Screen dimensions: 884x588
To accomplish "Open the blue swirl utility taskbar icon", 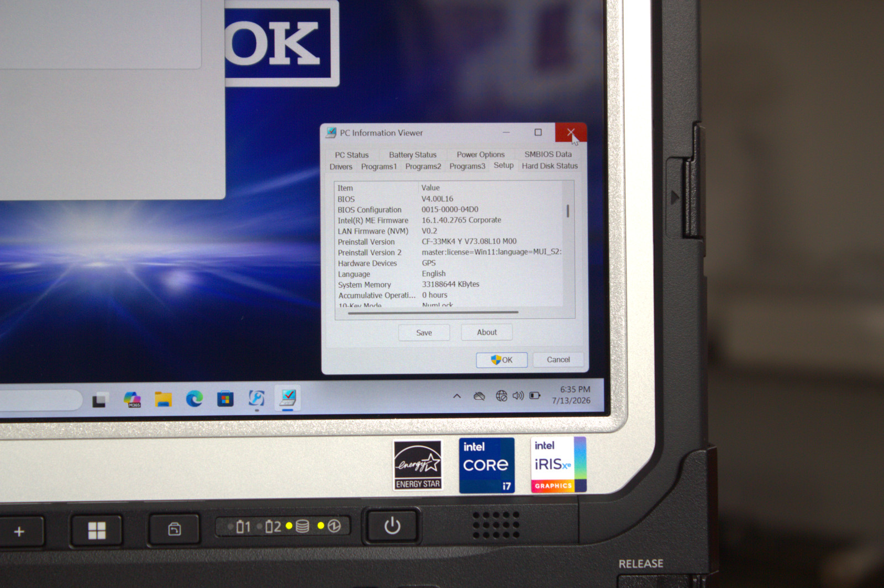I will click(x=256, y=398).
